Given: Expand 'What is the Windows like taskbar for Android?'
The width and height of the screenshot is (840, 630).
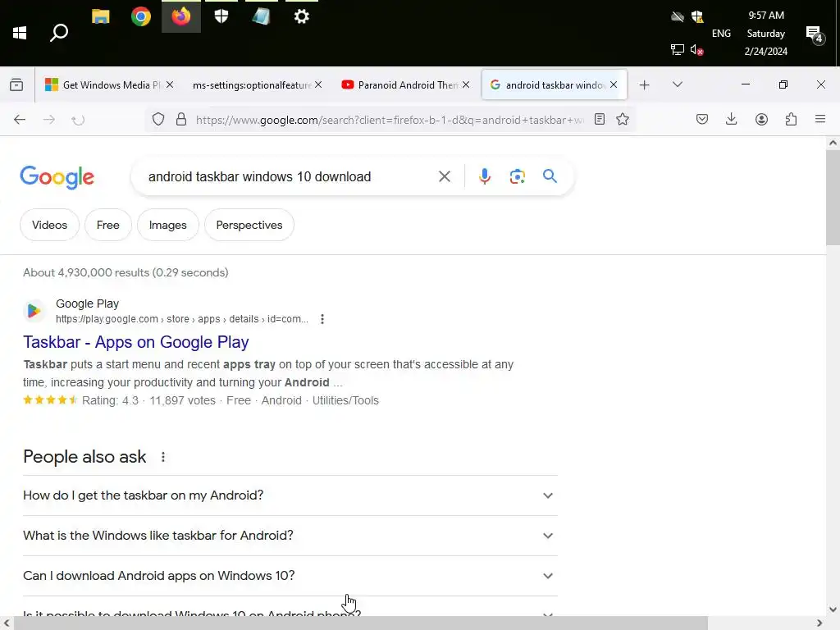Looking at the screenshot, I should pos(290,536).
